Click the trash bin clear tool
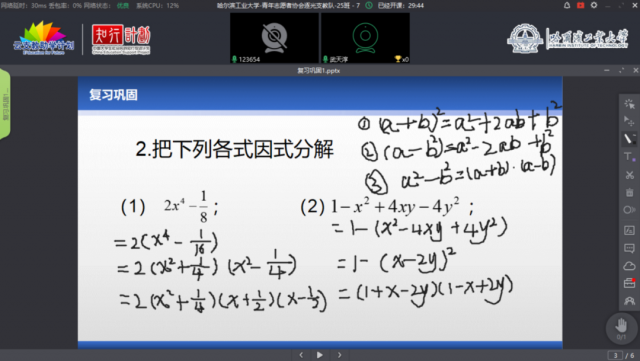 [629, 192]
